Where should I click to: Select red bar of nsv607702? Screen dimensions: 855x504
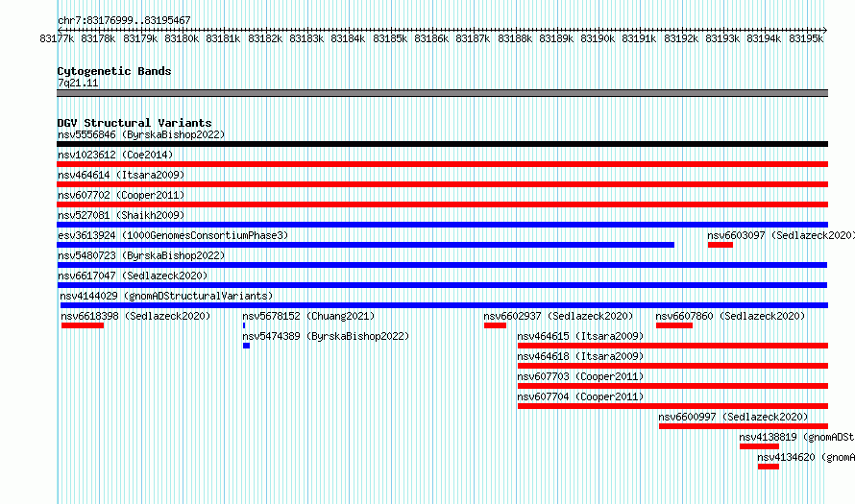click(442, 204)
